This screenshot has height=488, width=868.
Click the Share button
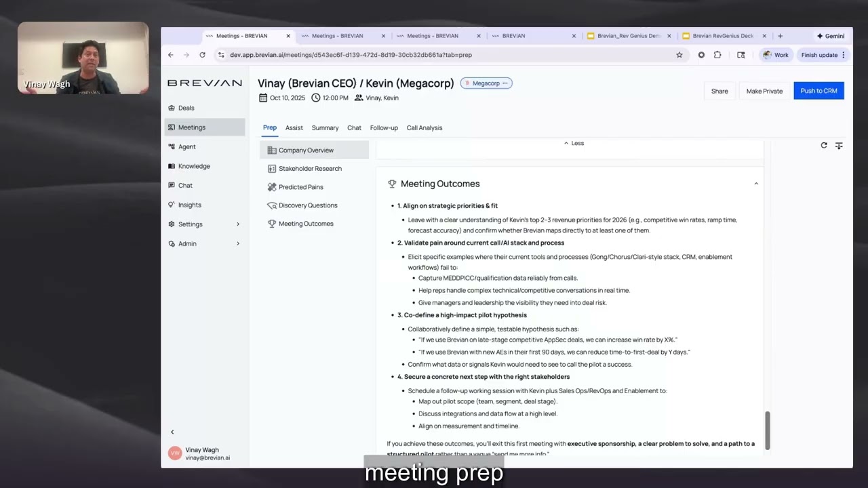(x=719, y=91)
